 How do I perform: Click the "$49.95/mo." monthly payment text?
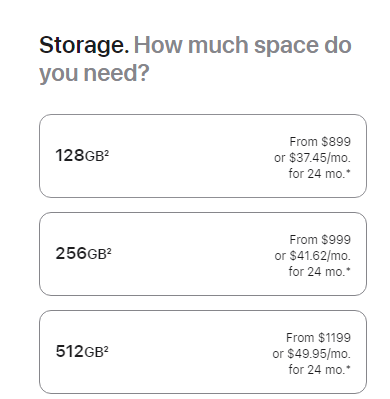pos(319,354)
